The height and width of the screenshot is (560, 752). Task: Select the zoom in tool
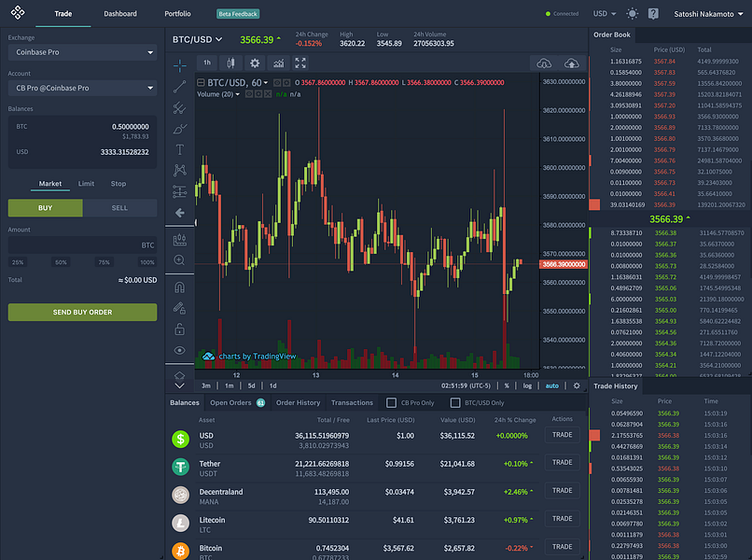180,260
